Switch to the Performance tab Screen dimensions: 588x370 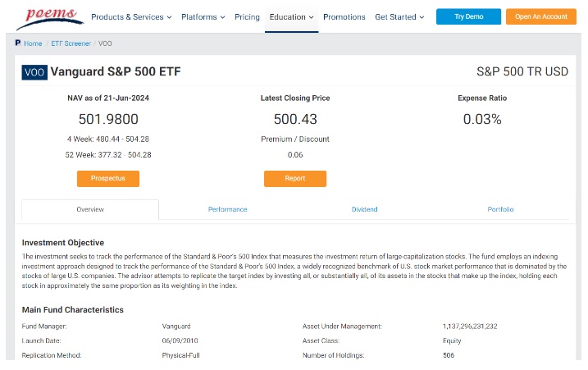(x=228, y=209)
